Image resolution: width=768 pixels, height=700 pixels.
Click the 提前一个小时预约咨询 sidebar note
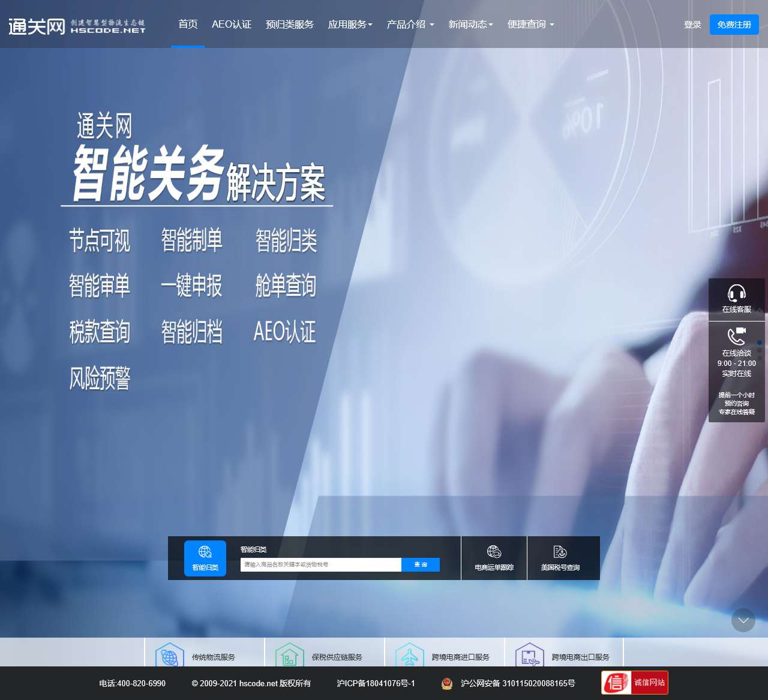click(737, 399)
